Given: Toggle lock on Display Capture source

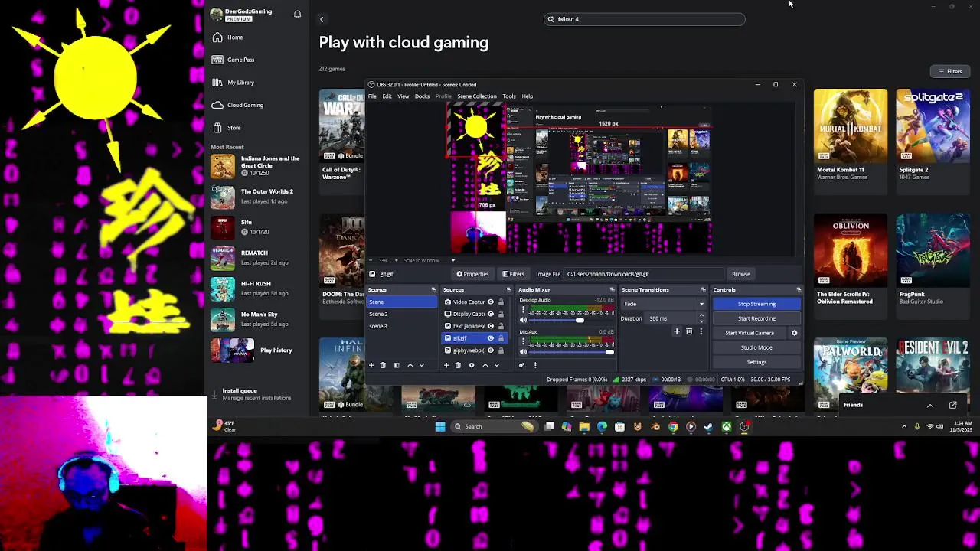Looking at the screenshot, I should [501, 314].
